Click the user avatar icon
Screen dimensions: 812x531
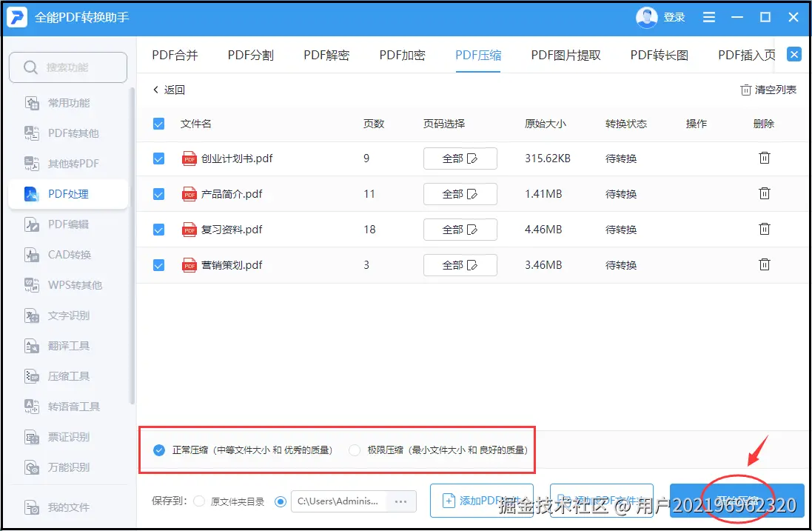pos(646,18)
